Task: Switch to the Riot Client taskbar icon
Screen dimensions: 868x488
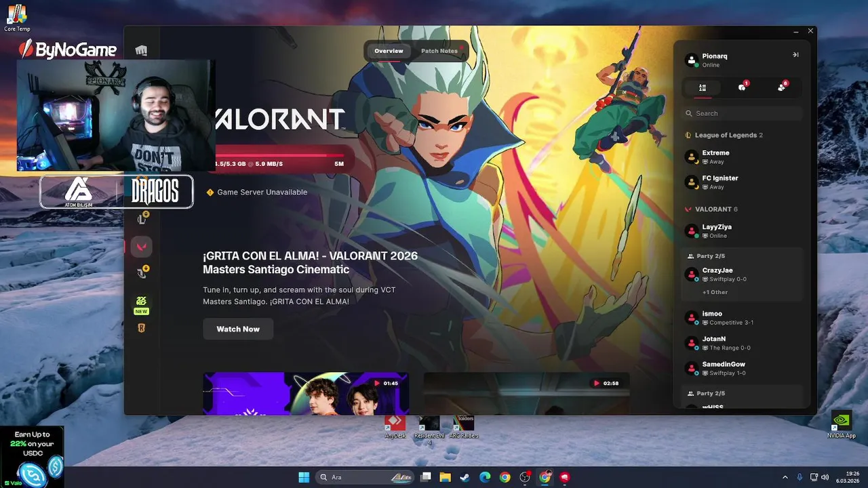Action: point(565,477)
